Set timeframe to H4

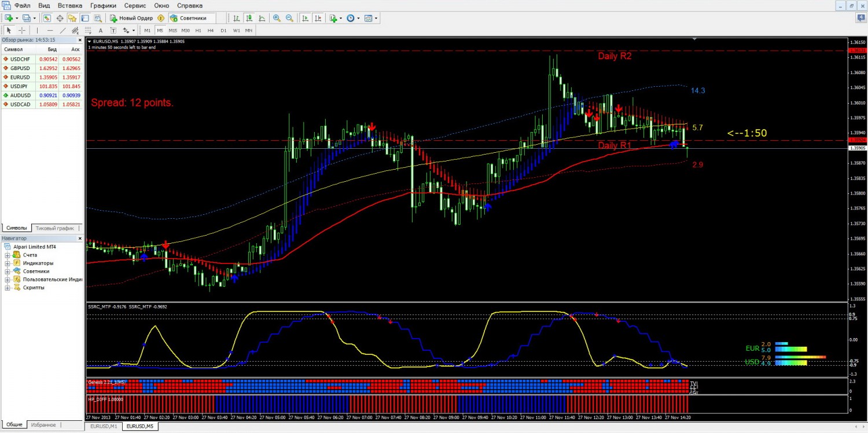tap(211, 30)
